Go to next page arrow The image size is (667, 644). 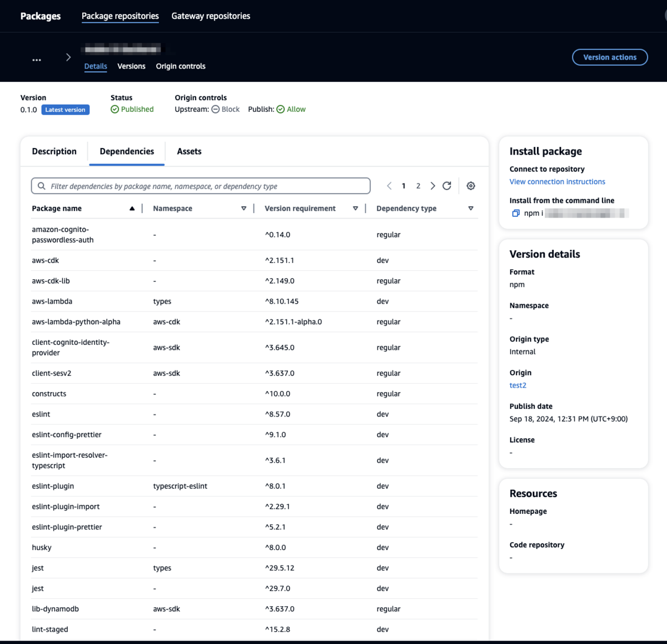[432, 186]
